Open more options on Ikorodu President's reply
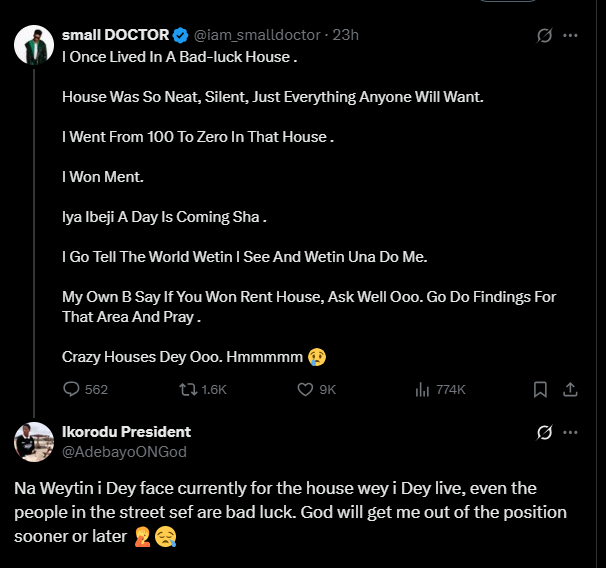Viewport: 606px width, 568px height. point(571,433)
